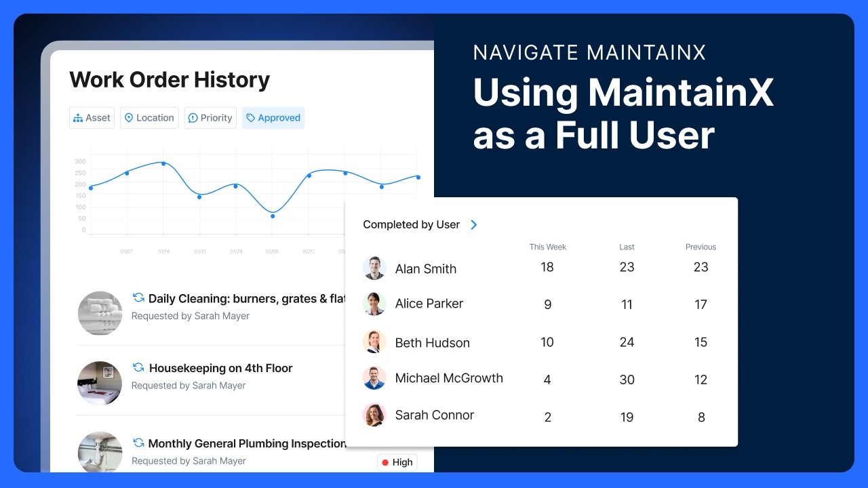868x488 pixels.
Task: Click Alice Parker's avatar
Action: click(x=374, y=304)
